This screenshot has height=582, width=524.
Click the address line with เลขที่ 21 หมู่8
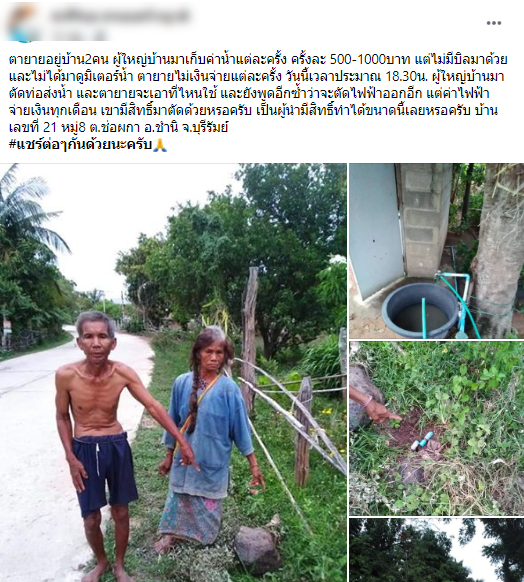tap(118, 127)
